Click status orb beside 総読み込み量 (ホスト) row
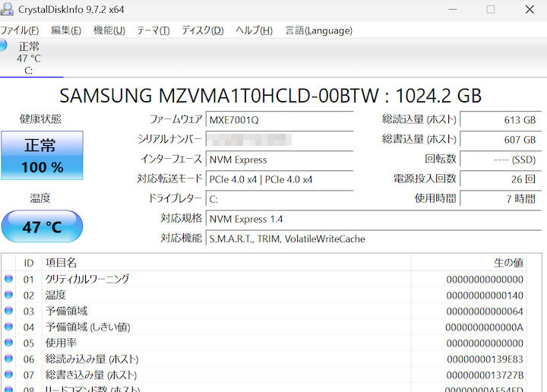 click(9, 359)
